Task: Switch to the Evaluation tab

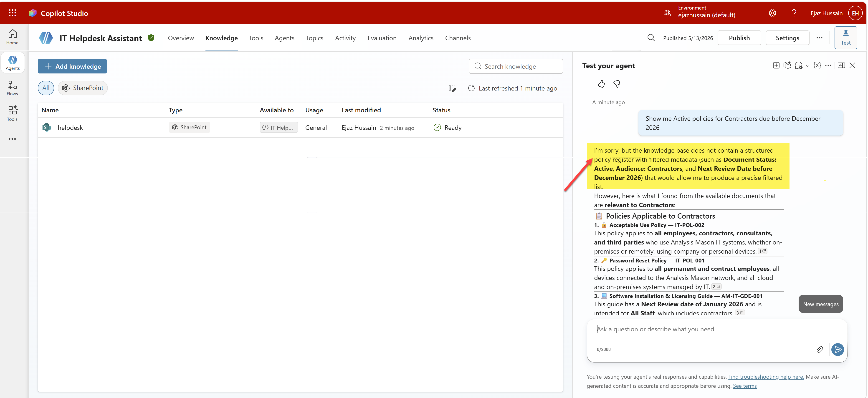Action: (x=382, y=38)
